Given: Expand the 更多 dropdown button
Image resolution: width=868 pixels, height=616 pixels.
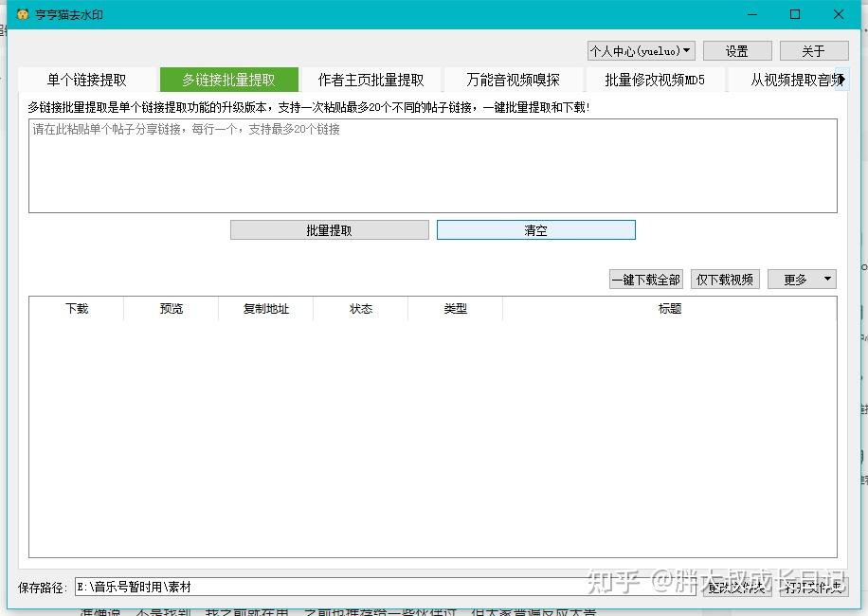Looking at the screenshot, I should [802, 280].
